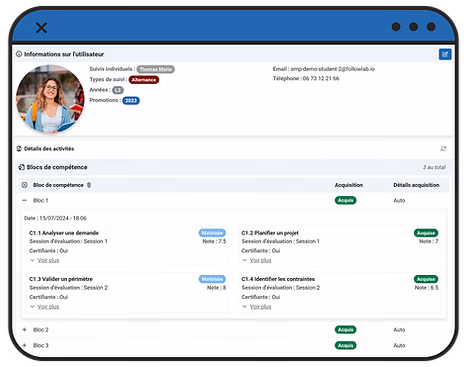The width and height of the screenshot is (467, 367).
Task: Click the chevron beside Voir plus in C1.4
Action: pos(244,307)
